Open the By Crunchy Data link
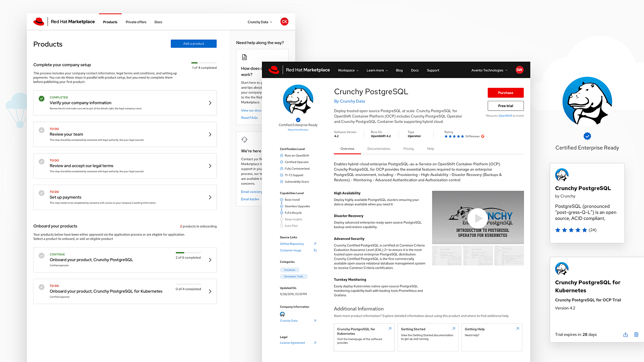644x362 pixels. pos(349,101)
